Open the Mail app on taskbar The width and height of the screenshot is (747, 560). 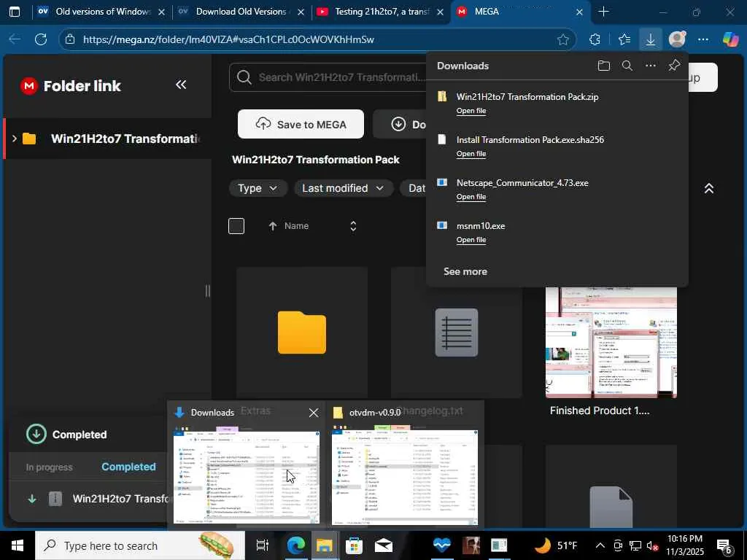(384, 545)
